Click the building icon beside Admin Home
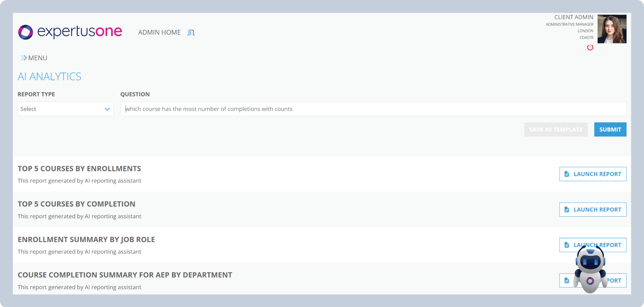 [191, 32]
